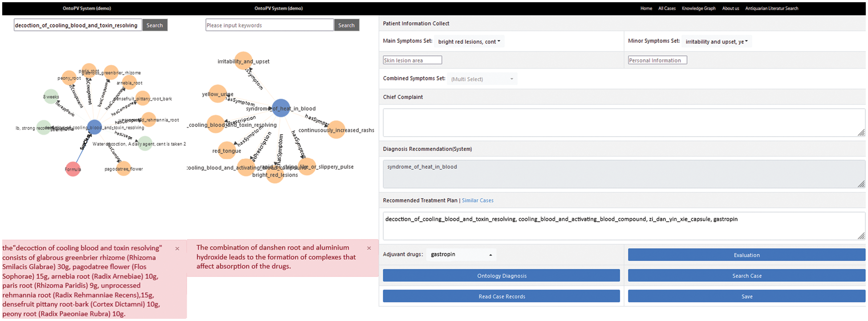This screenshot has width=868, height=321.
Task: Expand the Minor Symptoms Set dropdown
Action: pos(716,41)
